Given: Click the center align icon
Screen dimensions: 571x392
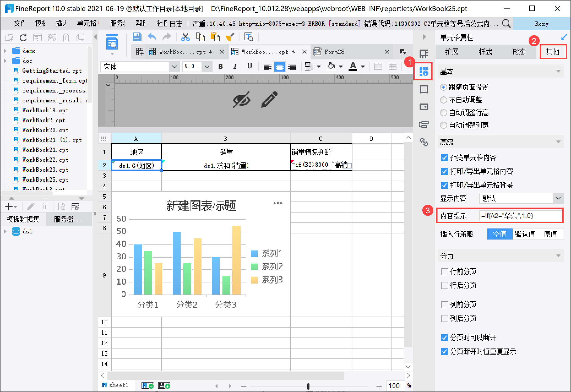Looking at the screenshot, I should tap(279, 66).
